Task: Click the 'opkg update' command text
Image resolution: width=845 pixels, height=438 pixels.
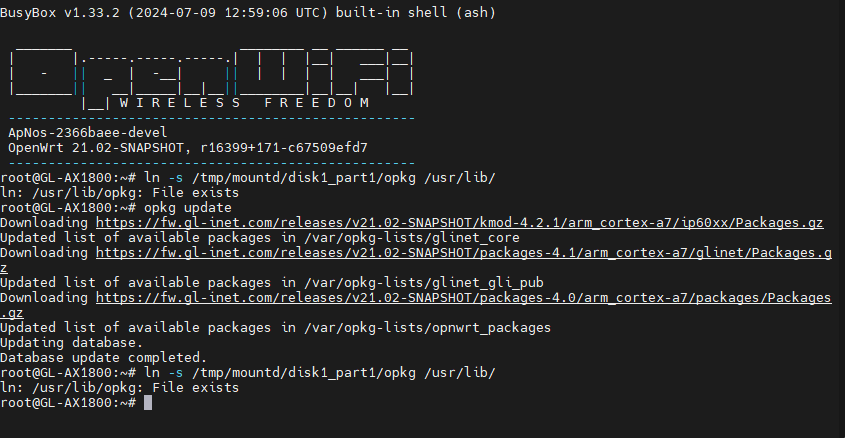Action: [188, 208]
